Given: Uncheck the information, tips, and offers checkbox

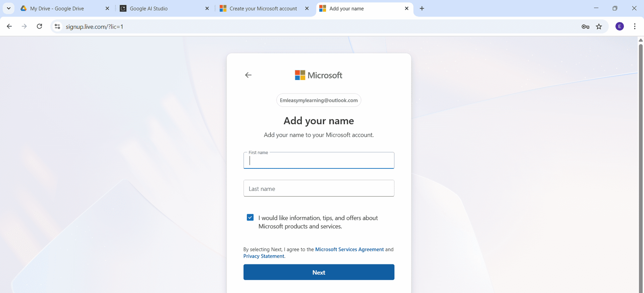Looking at the screenshot, I should (x=250, y=217).
